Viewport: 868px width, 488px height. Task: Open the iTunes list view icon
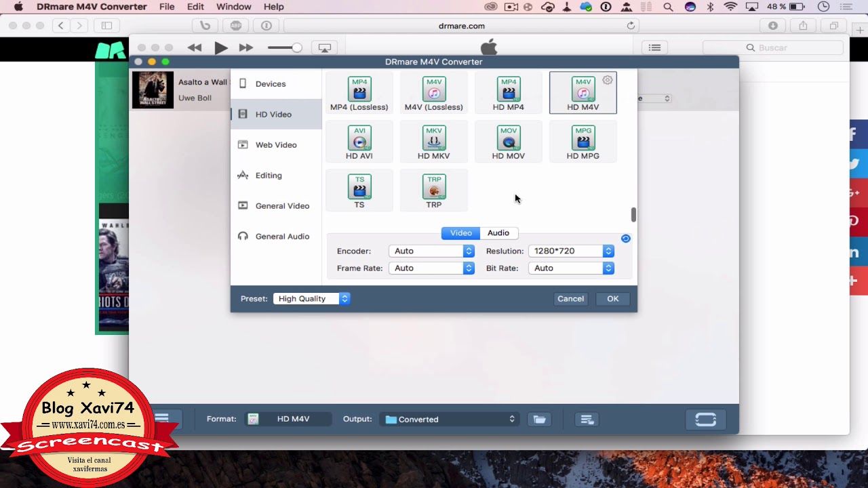654,48
